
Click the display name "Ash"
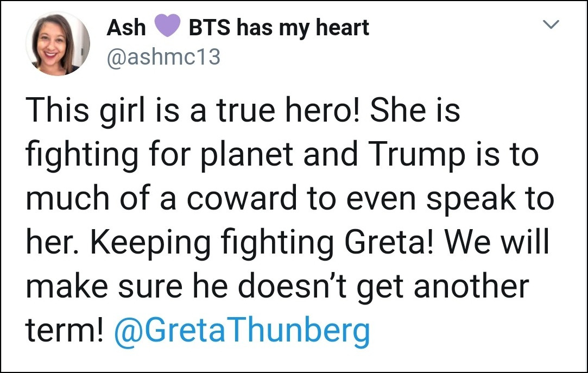(x=127, y=28)
